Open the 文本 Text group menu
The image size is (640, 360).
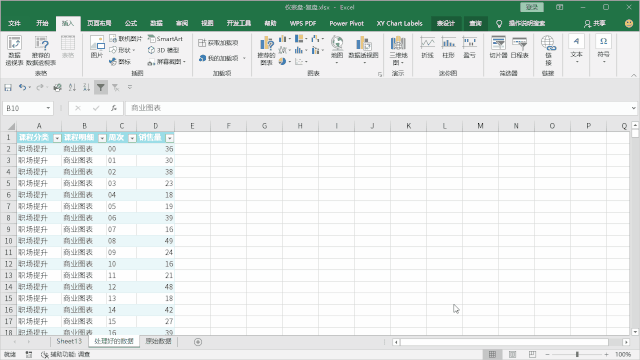pyautogui.click(x=576, y=49)
